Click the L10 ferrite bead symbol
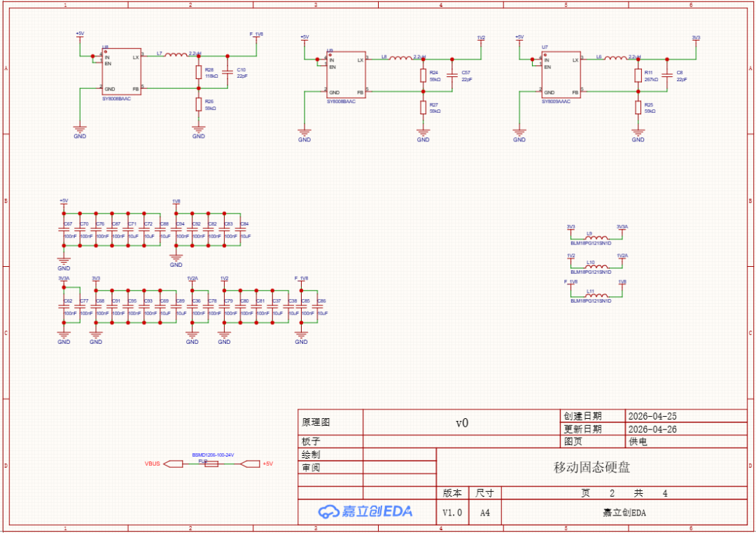This screenshot has width=756, height=533. tap(596, 267)
